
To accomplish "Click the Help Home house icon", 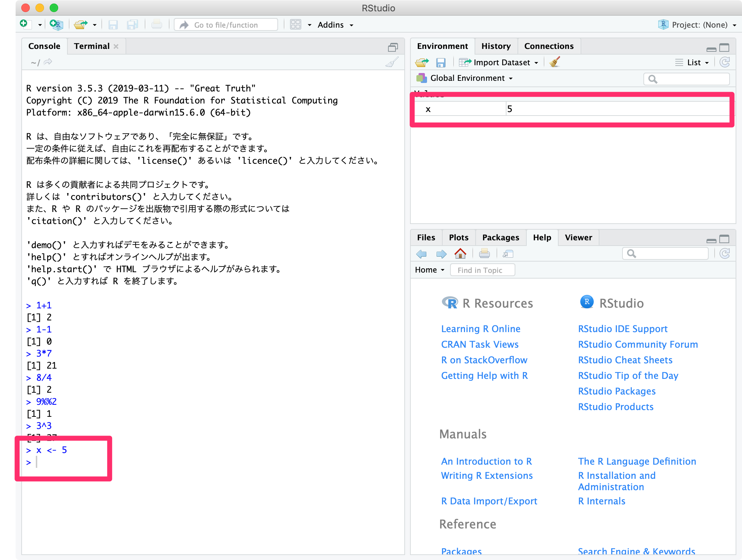I will coord(460,253).
